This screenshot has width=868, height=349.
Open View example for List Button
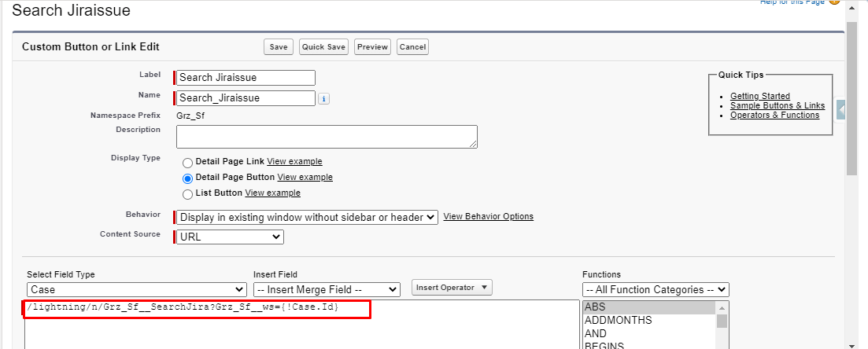273,193
